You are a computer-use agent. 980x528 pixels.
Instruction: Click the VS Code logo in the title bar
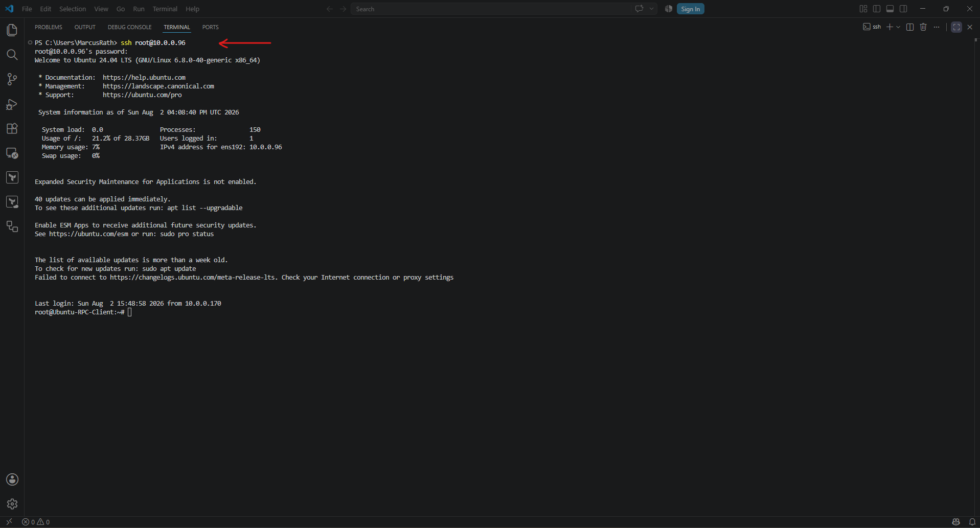tap(9, 9)
